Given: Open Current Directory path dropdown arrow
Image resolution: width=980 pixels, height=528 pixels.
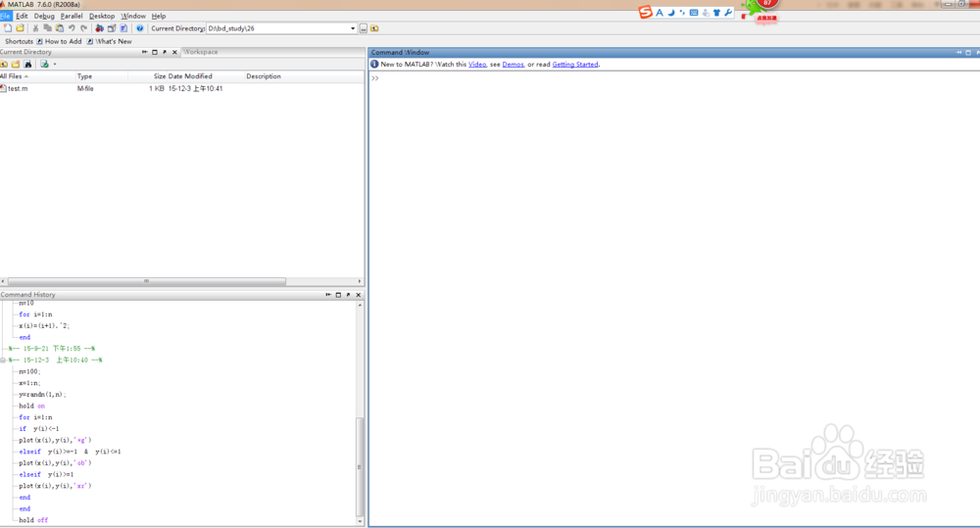Looking at the screenshot, I should click(353, 28).
